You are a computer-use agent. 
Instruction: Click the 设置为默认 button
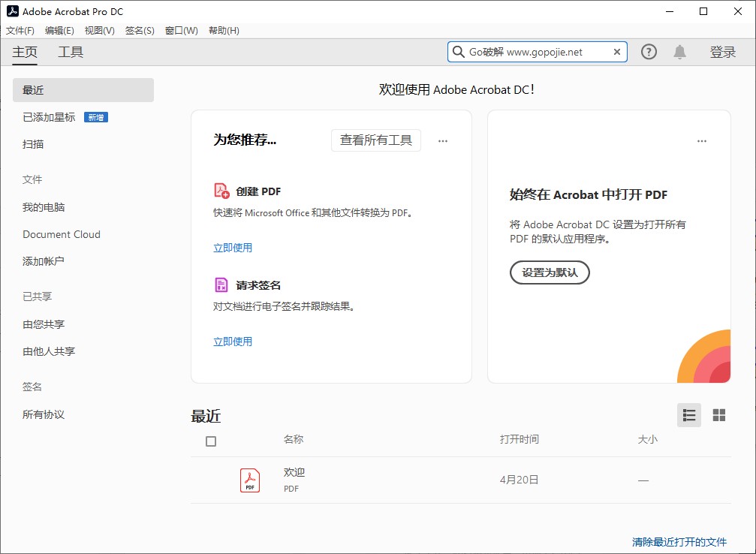pyautogui.click(x=550, y=272)
